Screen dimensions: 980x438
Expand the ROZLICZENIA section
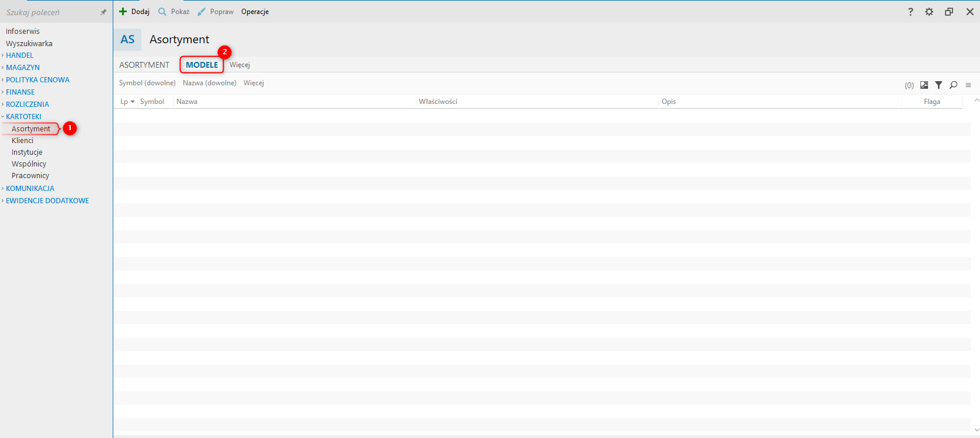[x=27, y=105]
